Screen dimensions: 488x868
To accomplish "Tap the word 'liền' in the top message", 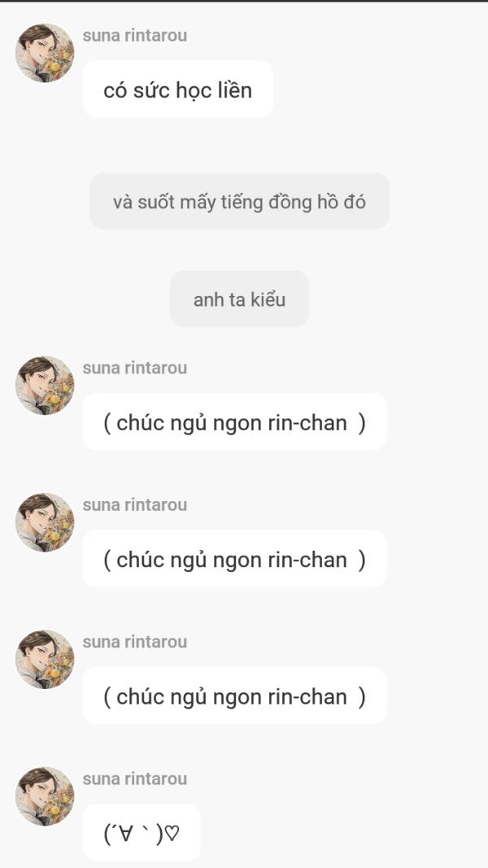I will coord(234,89).
